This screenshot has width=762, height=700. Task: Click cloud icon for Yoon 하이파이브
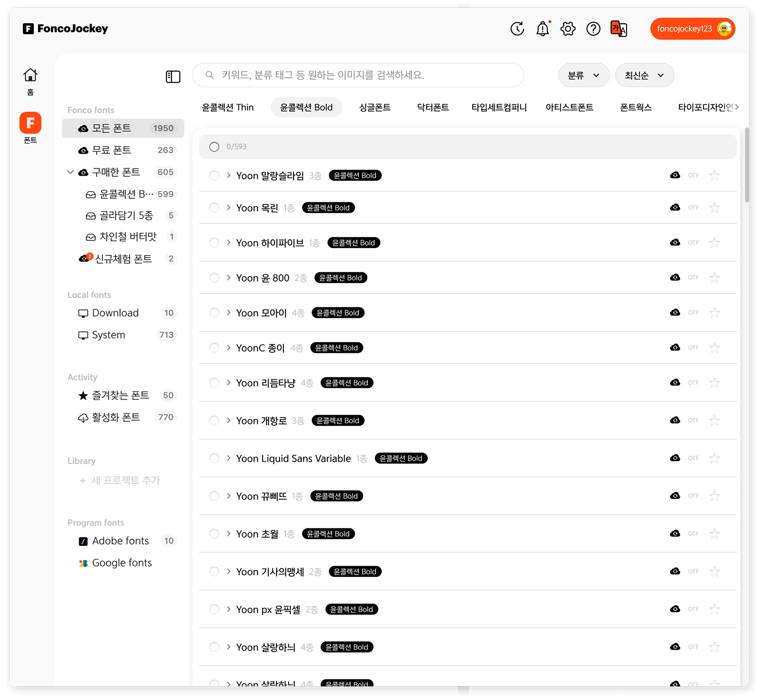675,243
